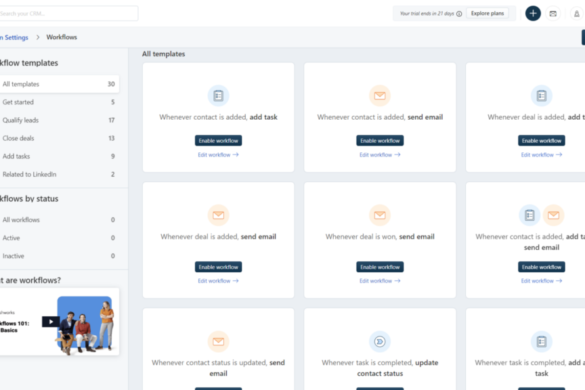The image size is (585, 390).
Task: Play the Workflows 101 Basics video
Action: 51,321
